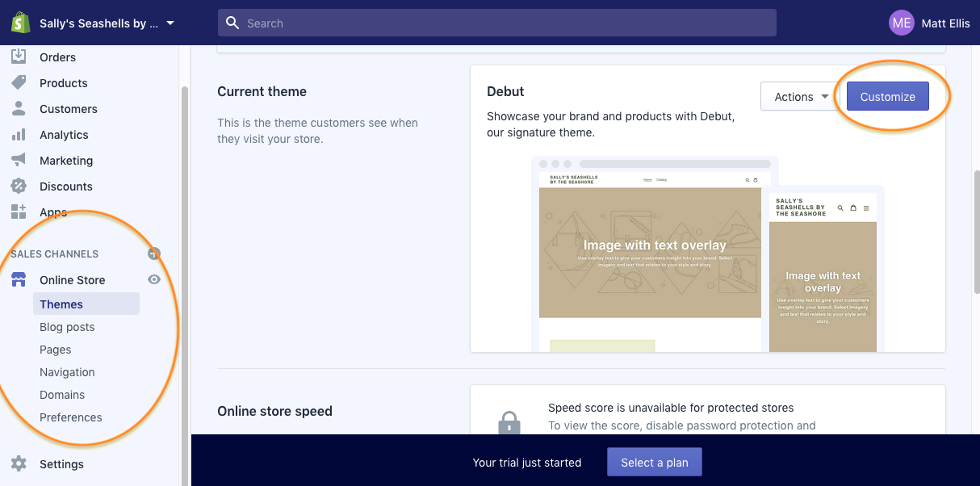Open Orders in the sidebar
The width and height of the screenshot is (980, 486).
point(57,57)
